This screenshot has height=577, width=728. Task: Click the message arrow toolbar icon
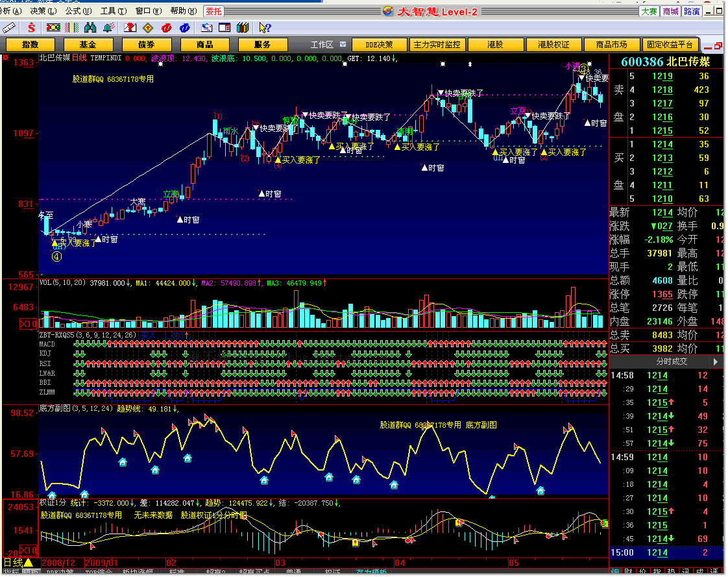point(206,28)
